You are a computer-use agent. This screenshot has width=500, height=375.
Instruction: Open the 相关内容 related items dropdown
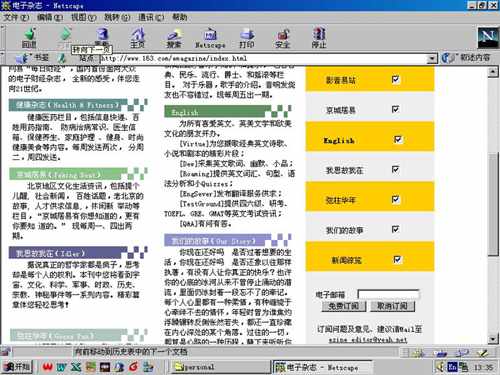[466, 58]
